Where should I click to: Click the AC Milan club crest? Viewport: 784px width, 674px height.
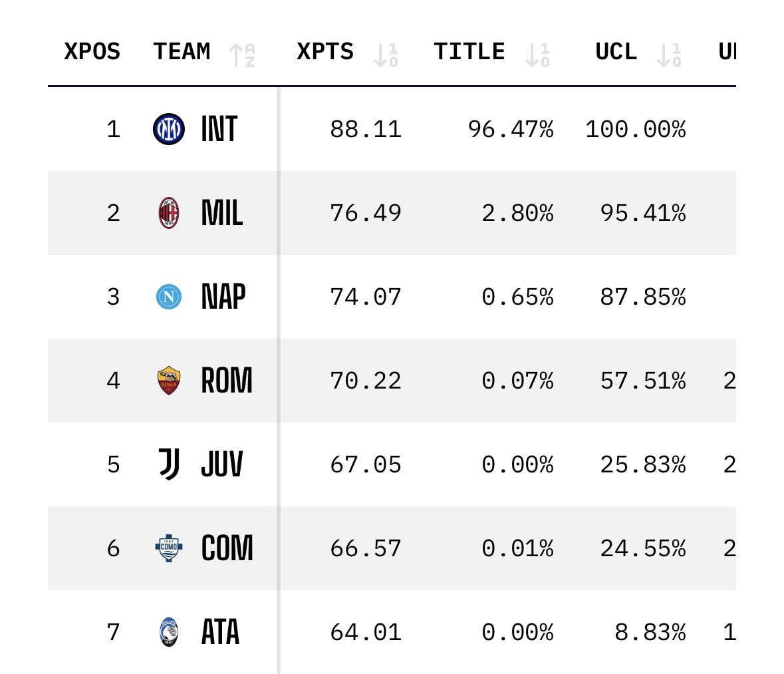coord(169,213)
